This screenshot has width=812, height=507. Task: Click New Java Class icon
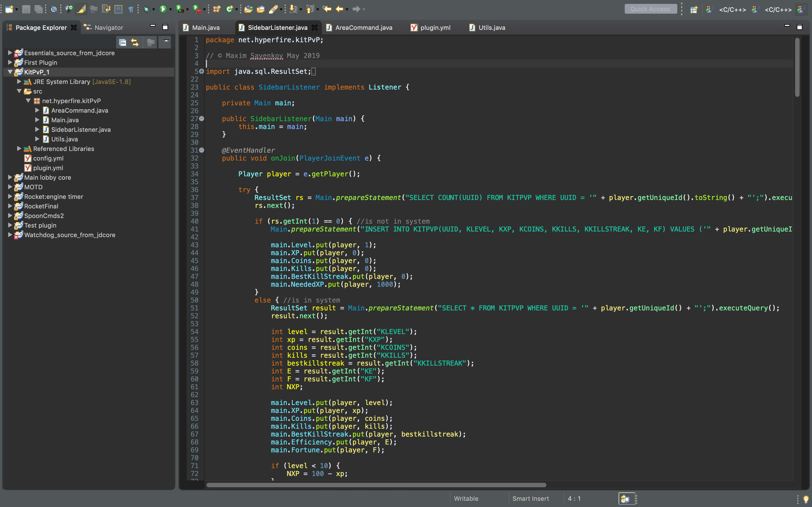(x=230, y=9)
